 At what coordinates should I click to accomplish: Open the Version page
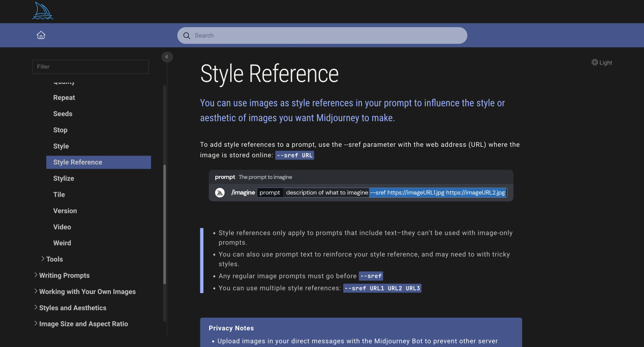[x=65, y=211]
